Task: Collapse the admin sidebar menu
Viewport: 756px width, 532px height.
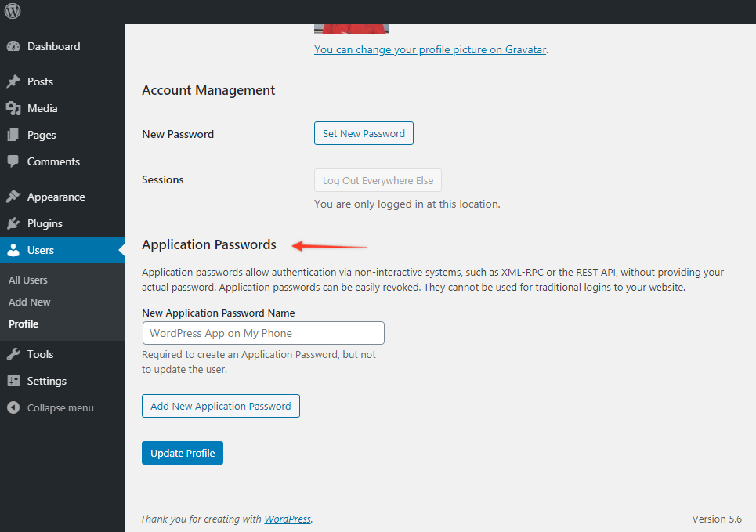Action: (62, 407)
